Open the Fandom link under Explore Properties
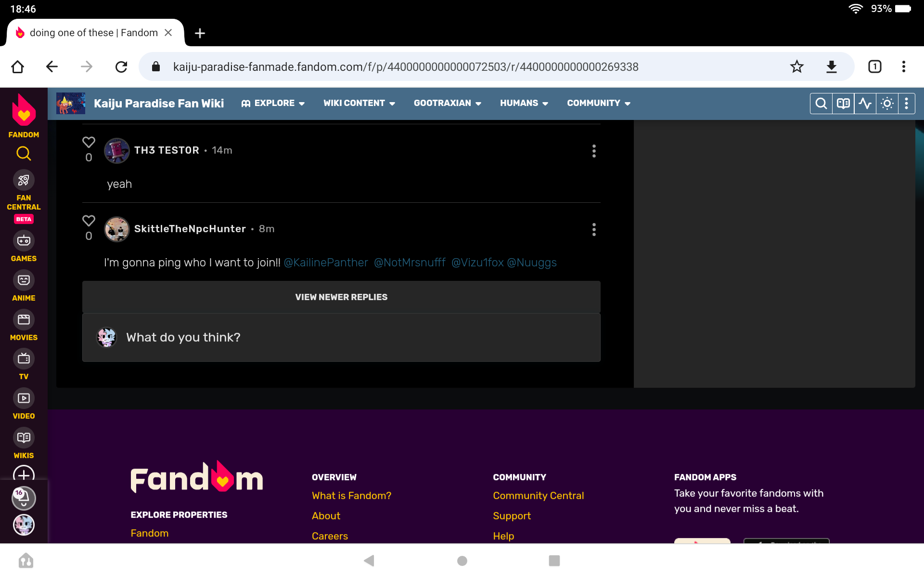 coord(149,533)
